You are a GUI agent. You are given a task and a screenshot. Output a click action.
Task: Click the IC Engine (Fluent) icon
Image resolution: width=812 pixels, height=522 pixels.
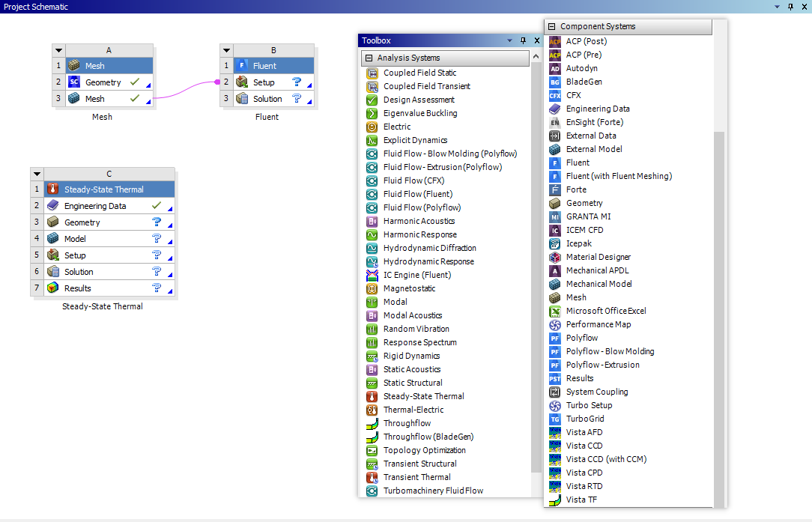click(372, 275)
